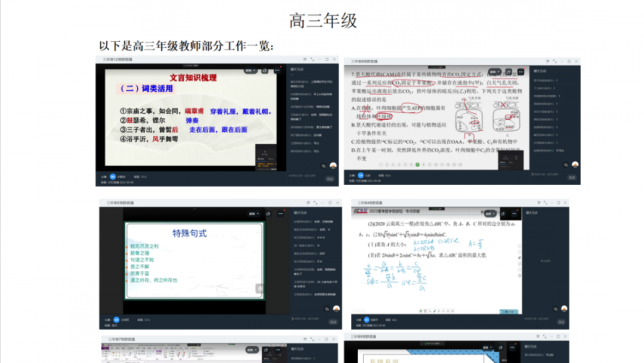Click the round avatar in 三年级4班群直播 chat panel

point(564,308)
